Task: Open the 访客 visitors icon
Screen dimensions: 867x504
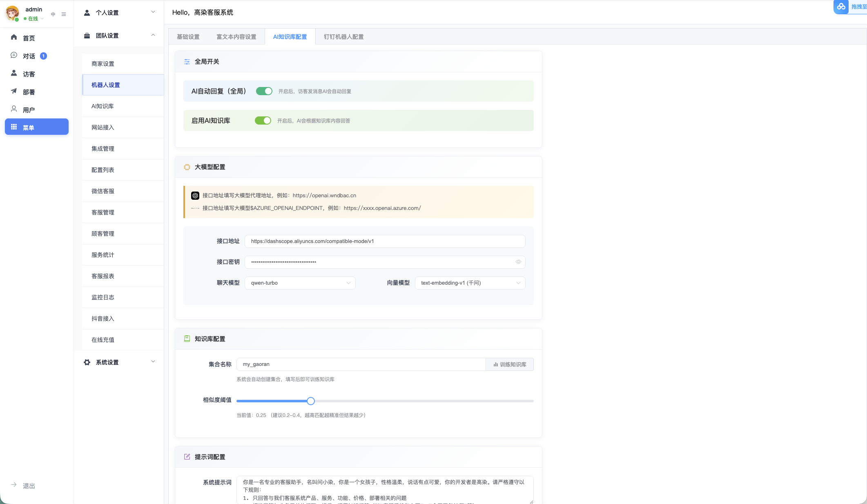Action: coord(14,73)
